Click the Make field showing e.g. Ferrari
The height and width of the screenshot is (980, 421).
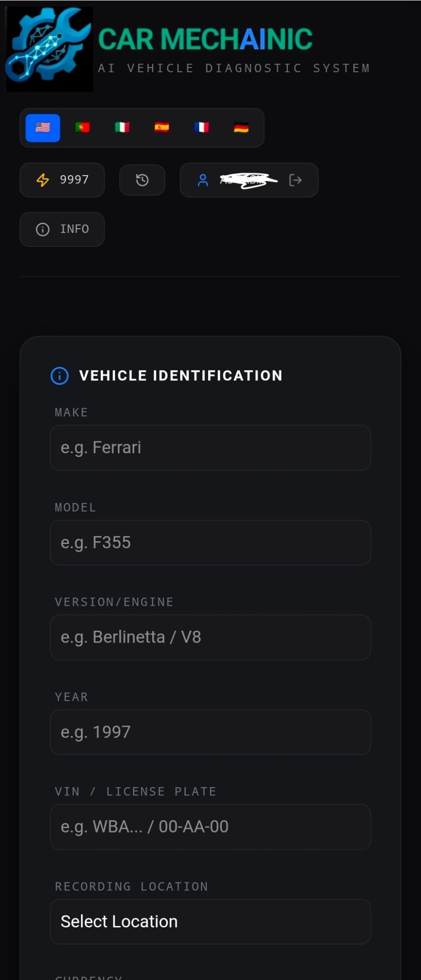210,447
